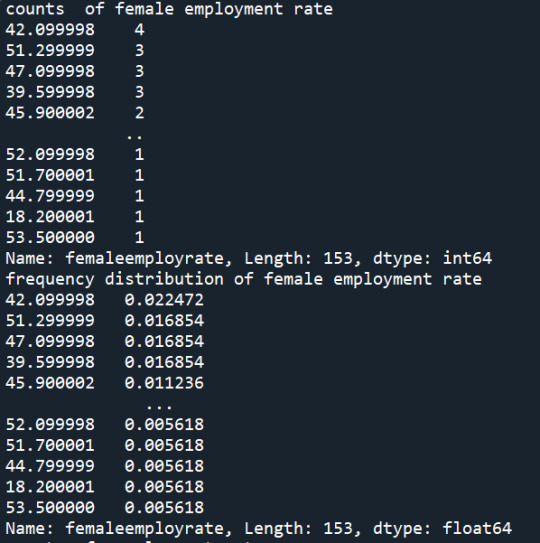The image size is (540, 543).
Task: Select value 51.700001 beside count 1
Action: [50, 175]
